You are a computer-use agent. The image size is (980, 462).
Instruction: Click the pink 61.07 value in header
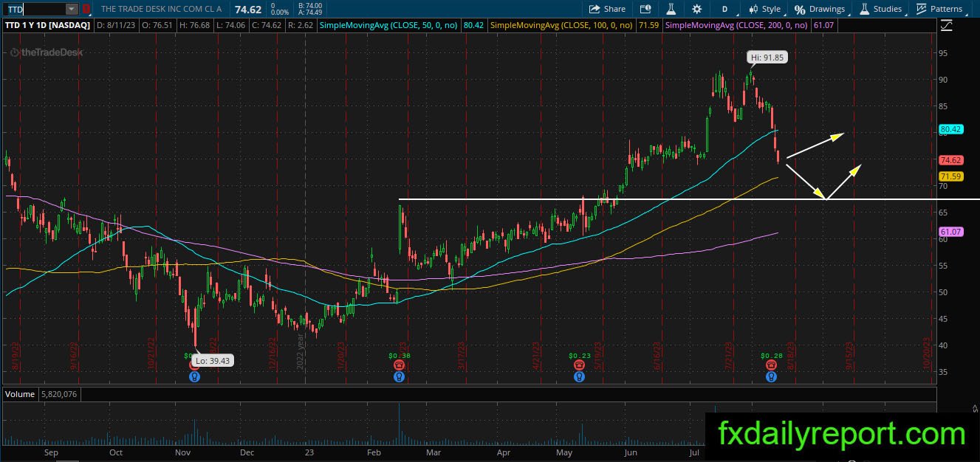pos(823,25)
